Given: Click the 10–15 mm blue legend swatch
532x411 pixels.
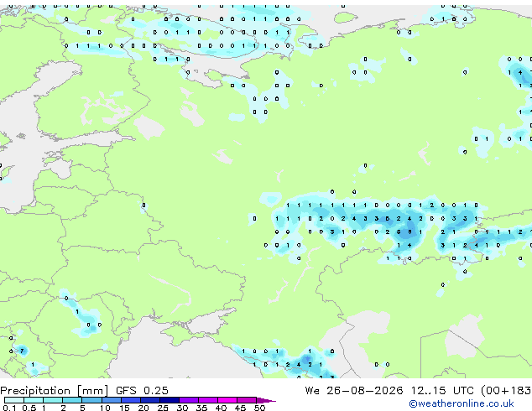Looking at the screenshot, I should (x=112, y=400).
